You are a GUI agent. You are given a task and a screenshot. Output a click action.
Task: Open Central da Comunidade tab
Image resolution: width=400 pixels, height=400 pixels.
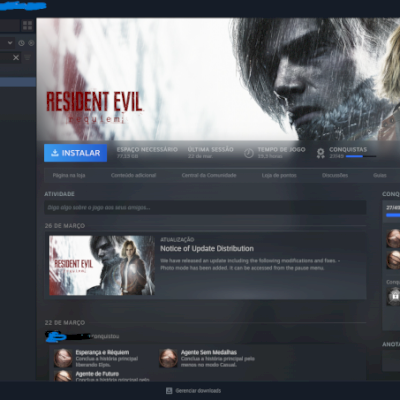click(209, 175)
